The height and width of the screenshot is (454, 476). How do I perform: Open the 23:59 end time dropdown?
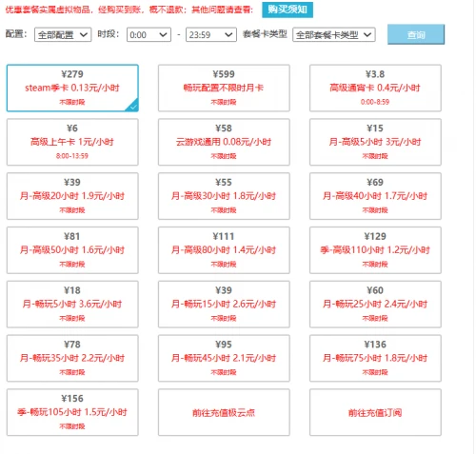(x=211, y=34)
